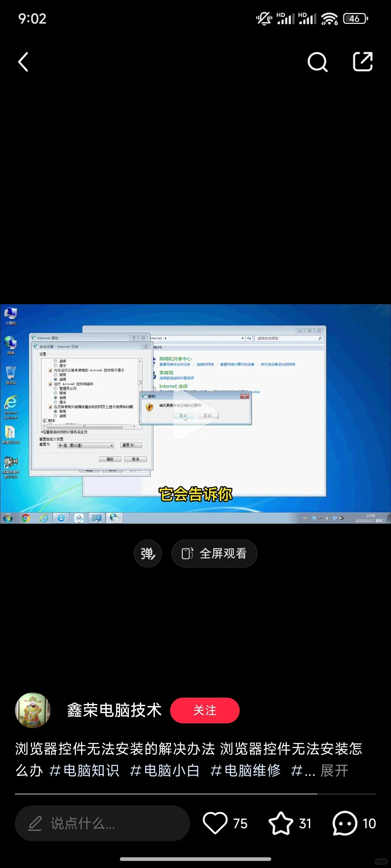Tap the share icon in the top bar
The image size is (391, 868).
(x=363, y=61)
